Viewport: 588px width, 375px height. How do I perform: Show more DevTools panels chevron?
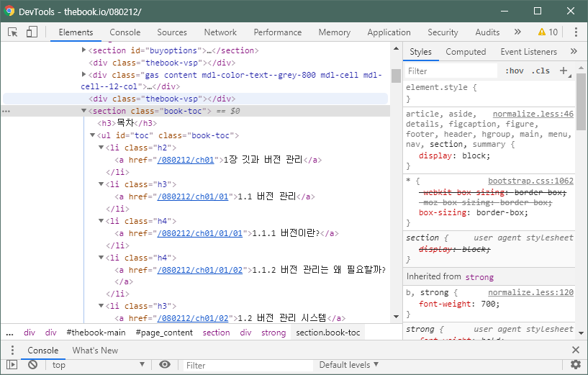point(517,32)
